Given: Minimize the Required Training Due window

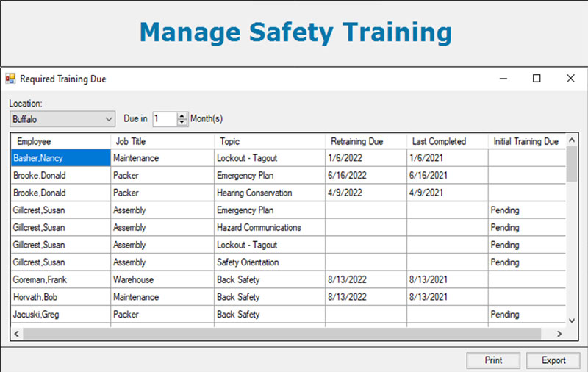Looking at the screenshot, I should pos(503,79).
